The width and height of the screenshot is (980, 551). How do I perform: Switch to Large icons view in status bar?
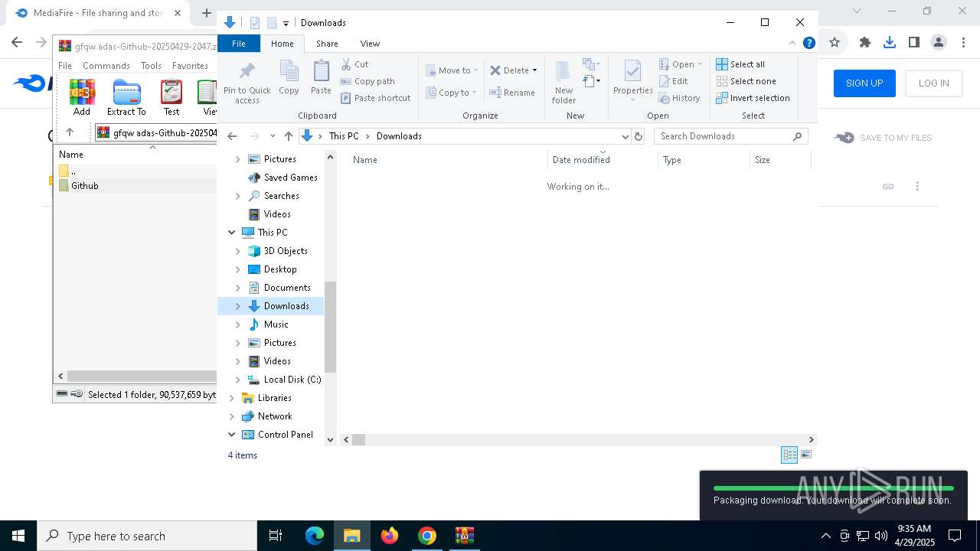point(805,455)
